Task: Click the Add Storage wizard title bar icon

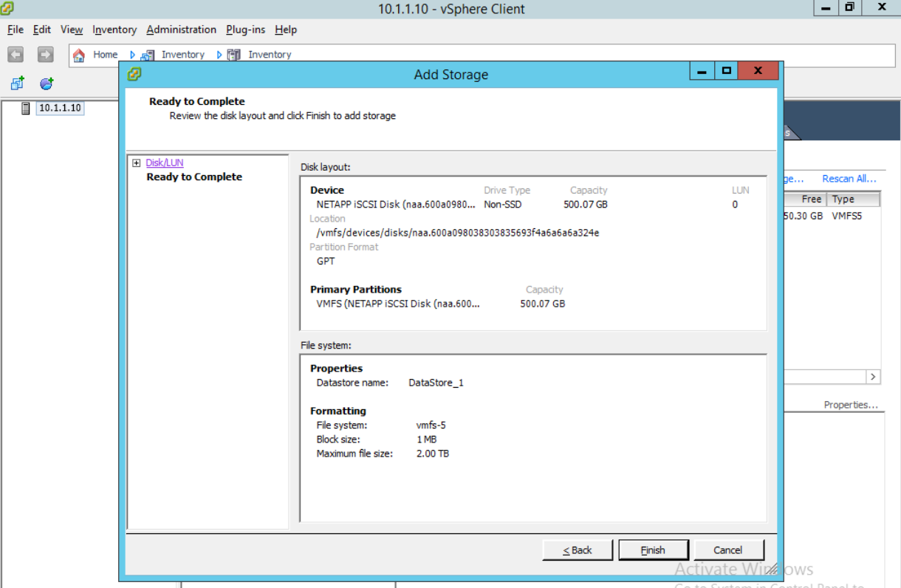Action: pos(134,74)
